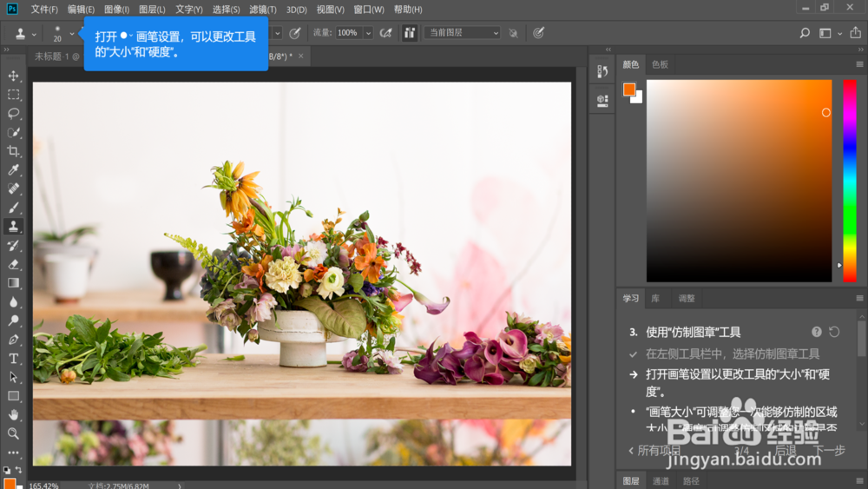Expand the left toolbar double arrow
The height and width of the screenshot is (489, 868).
point(7,50)
